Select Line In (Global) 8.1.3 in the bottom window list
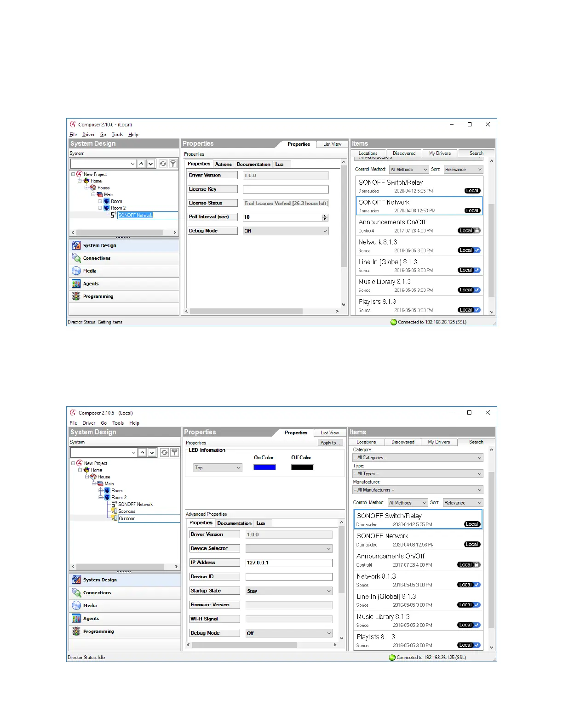The width and height of the screenshot is (563, 728). pyautogui.click(x=418, y=600)
